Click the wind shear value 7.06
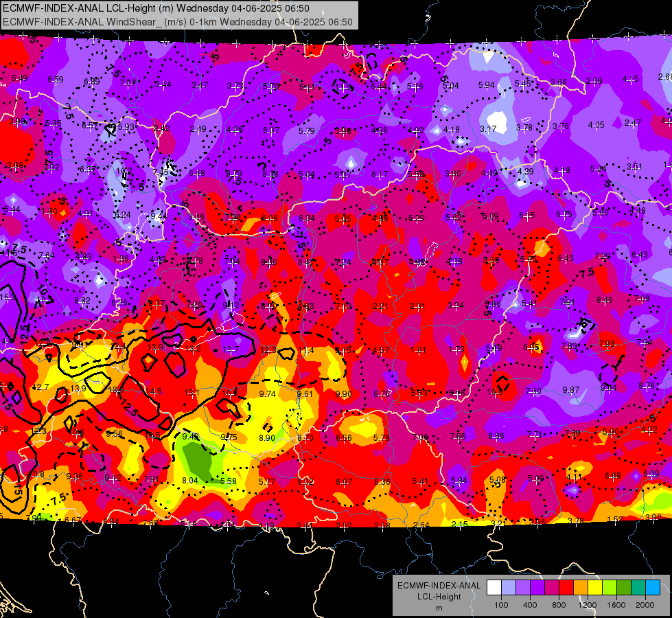 click(x=420, y=437)
